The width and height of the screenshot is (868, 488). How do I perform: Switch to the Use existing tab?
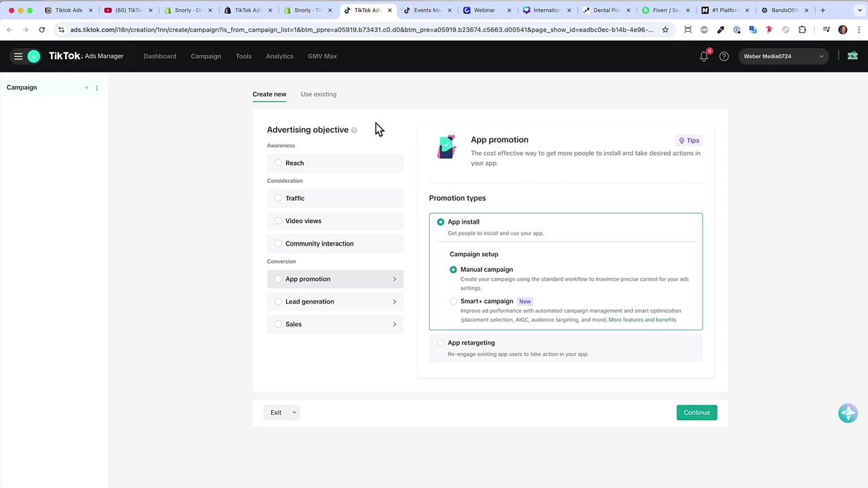pyautogui.click(x=319, y=94)
